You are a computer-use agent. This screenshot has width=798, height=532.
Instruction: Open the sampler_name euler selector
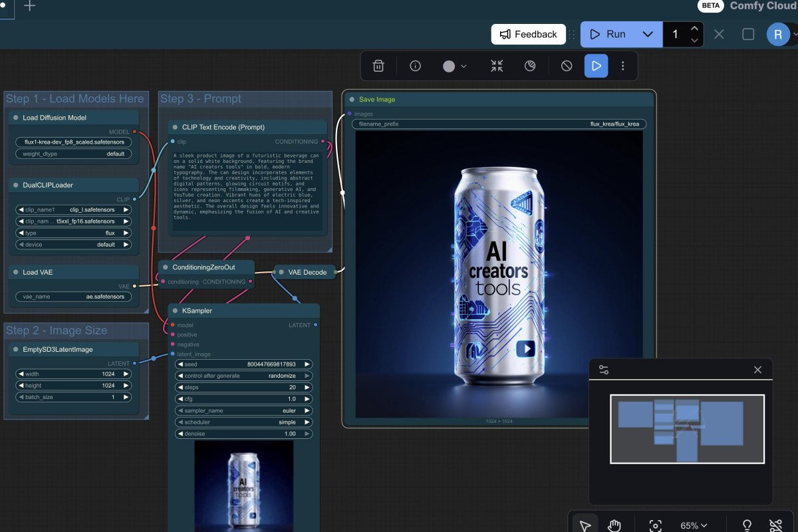click(243, 411)
